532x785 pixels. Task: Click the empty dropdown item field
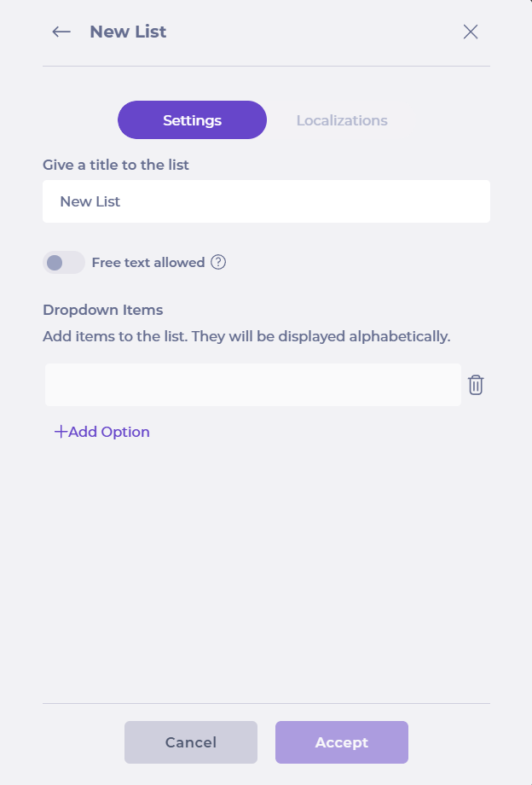(252, 385)
